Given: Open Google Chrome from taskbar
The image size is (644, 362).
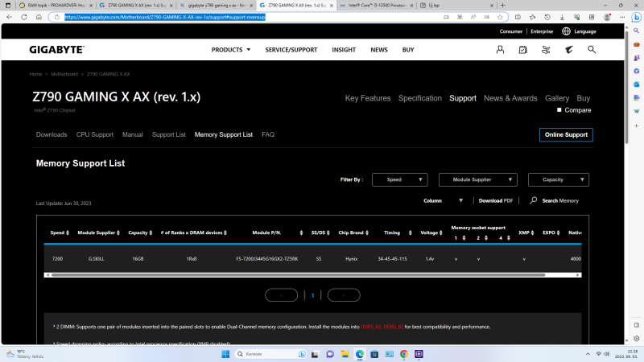Looking at the screenshot, I should (404, 354).
